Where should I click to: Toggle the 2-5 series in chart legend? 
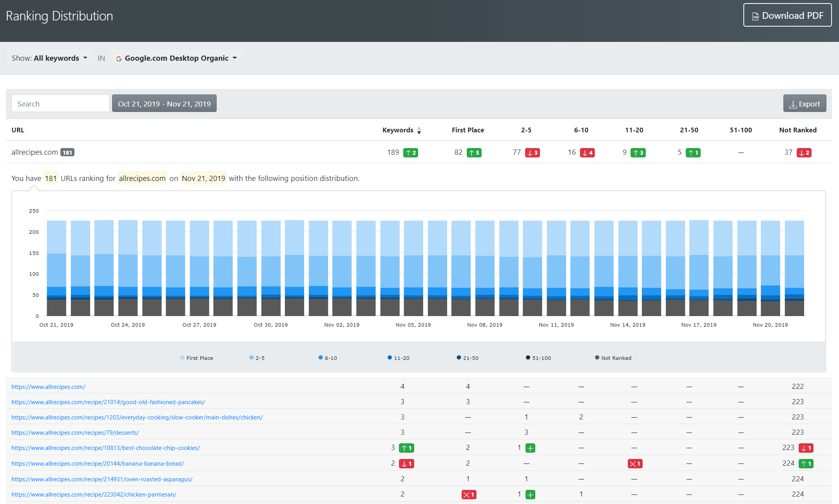click(257, 358)
